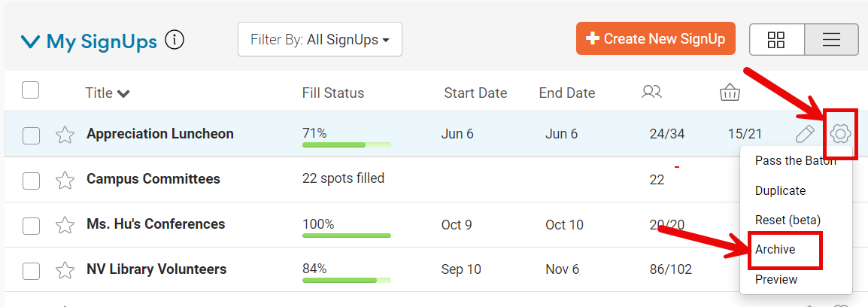Collapse the My SignUps section chevron
The height and width of the screenshot is (307, 868).
[30, 41]
